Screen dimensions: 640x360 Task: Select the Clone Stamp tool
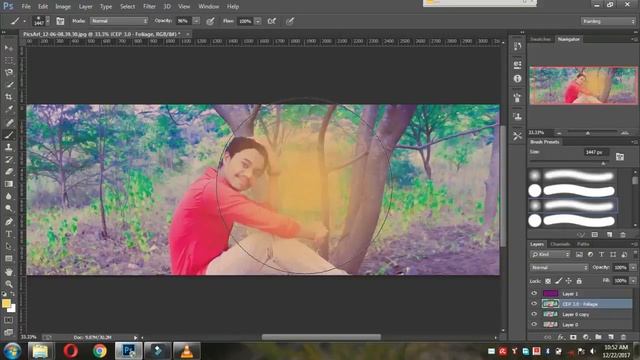pyautogui.click(x=9, y=147)
